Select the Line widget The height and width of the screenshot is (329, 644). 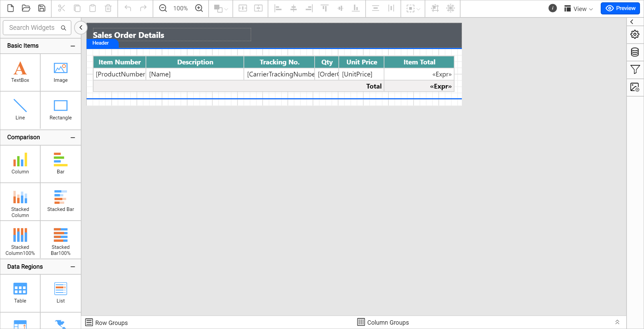(x=20, y=110)
